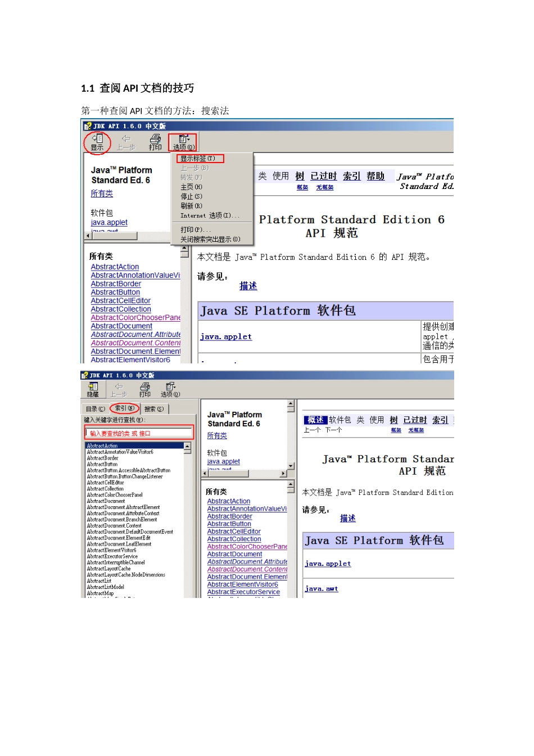Click the 显示 (Show) navigation pane icon
Image resolution: width=534 pixels, height=756 pixels.
point(97,141)
